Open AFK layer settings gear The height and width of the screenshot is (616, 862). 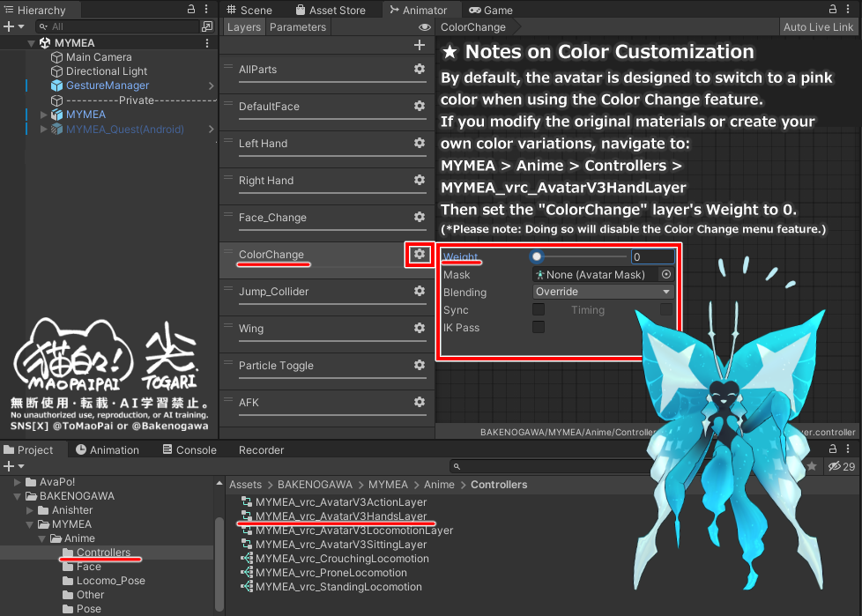pyautogui.click(x=420, y=402)
